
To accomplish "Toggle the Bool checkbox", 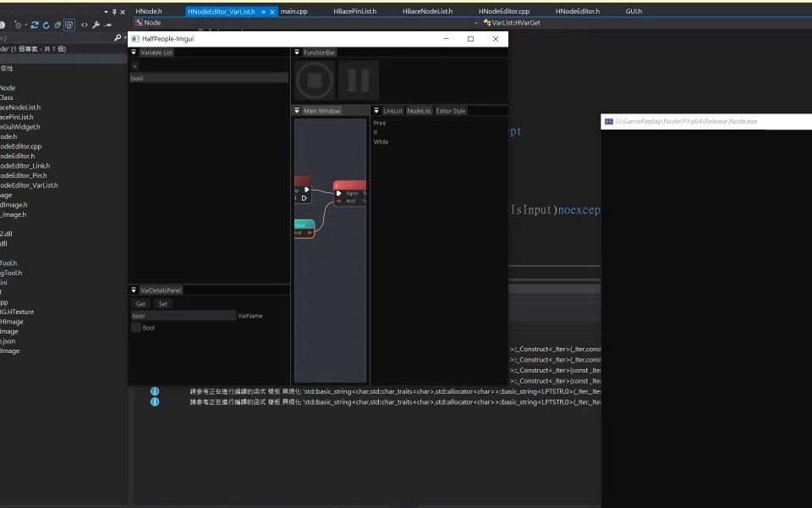I will pyautogui.click(x=136, y=328).
